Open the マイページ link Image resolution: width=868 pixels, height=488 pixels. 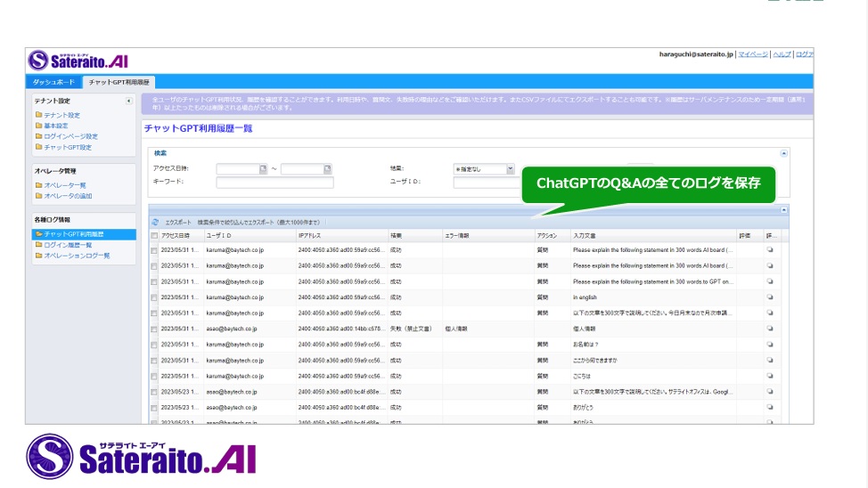tap(753, 54)
